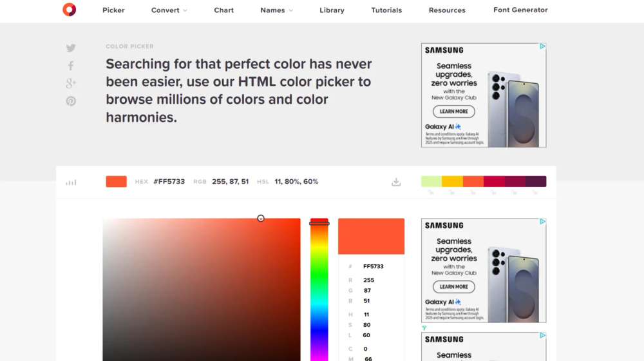
Task: Click the S value field 80
Action: 367,325
